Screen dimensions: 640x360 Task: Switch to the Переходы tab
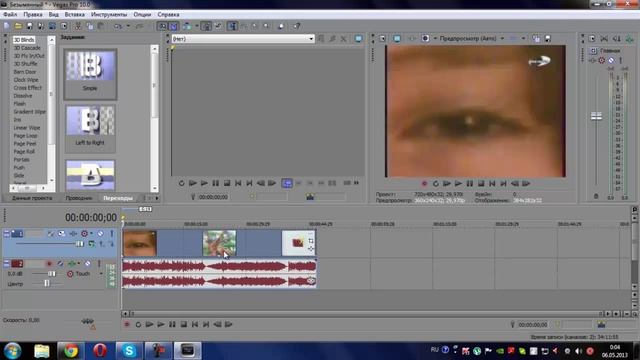(x=118, y=198)
